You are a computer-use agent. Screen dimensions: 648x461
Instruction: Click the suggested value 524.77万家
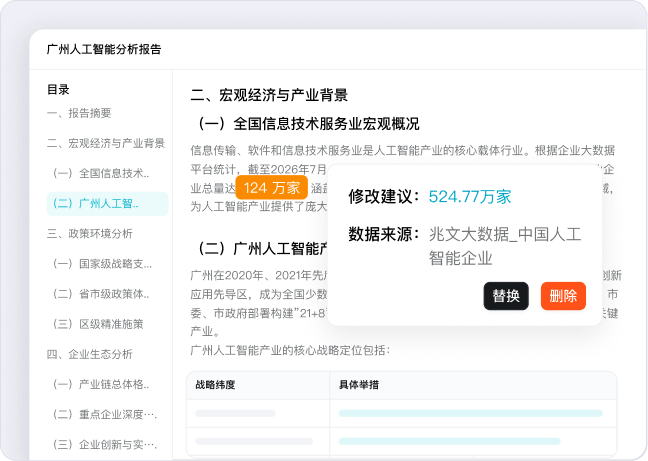coord(470,197)
